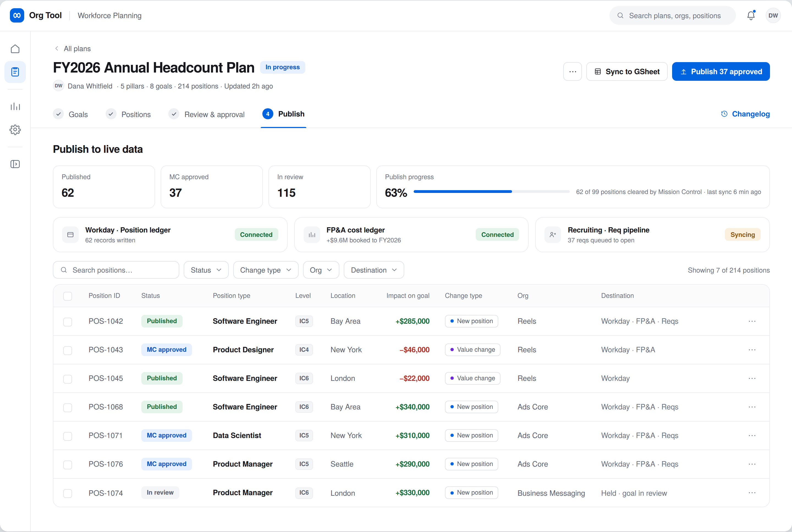The height and width of the screenshot is (532, 792).
Task: Open row actions for POS-1076
Action: point(752,464)
